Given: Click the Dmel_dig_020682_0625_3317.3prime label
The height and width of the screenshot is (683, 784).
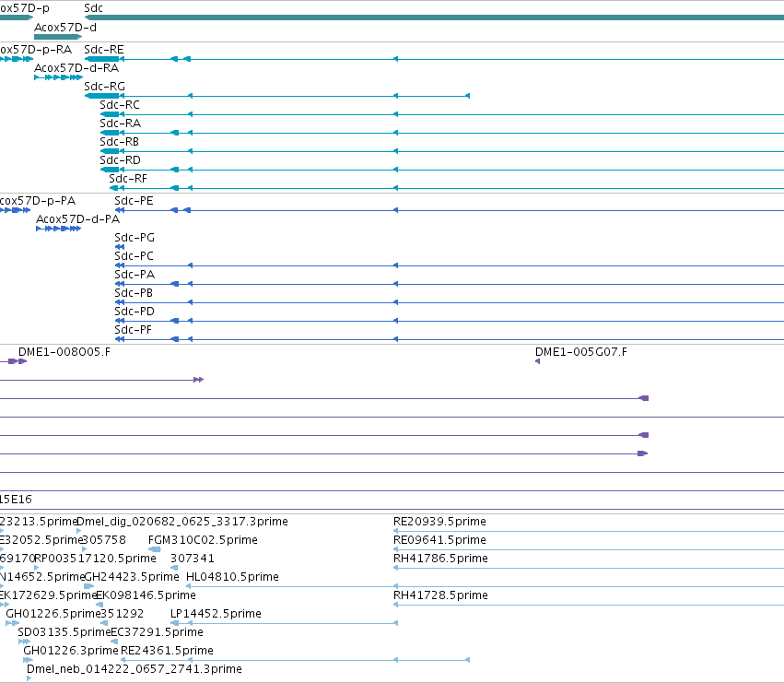Looking at the screenshot, I should click(182, 522).
